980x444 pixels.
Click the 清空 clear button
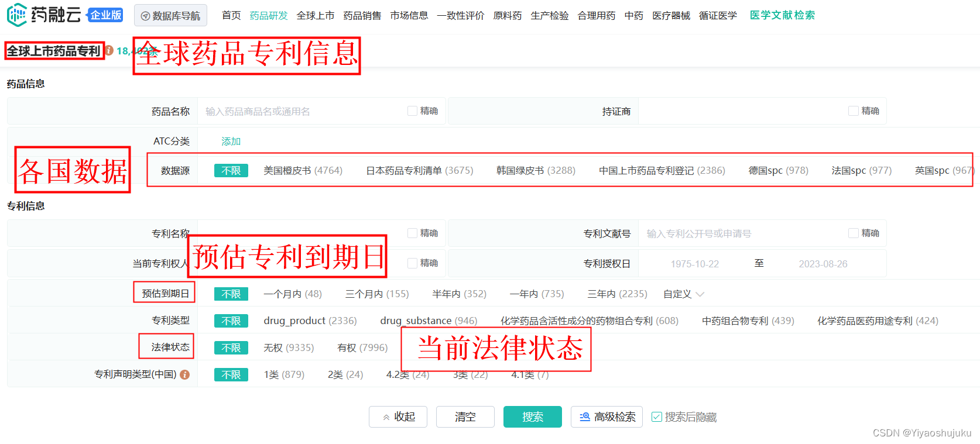[x=465, y=417]
